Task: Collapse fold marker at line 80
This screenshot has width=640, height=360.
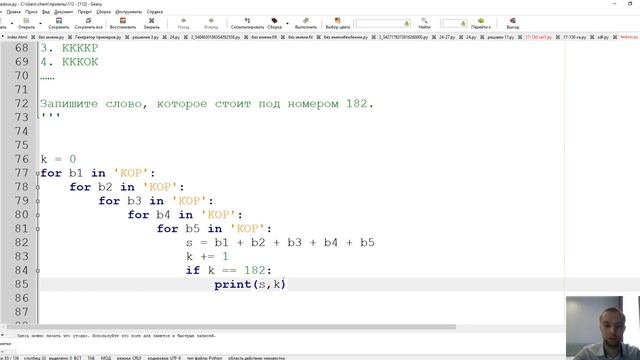Action: [x=38, y=215]
